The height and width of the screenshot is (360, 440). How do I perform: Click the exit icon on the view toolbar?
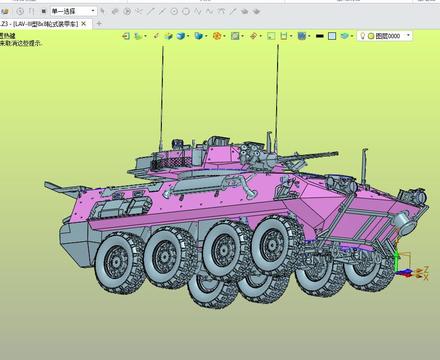126,36
